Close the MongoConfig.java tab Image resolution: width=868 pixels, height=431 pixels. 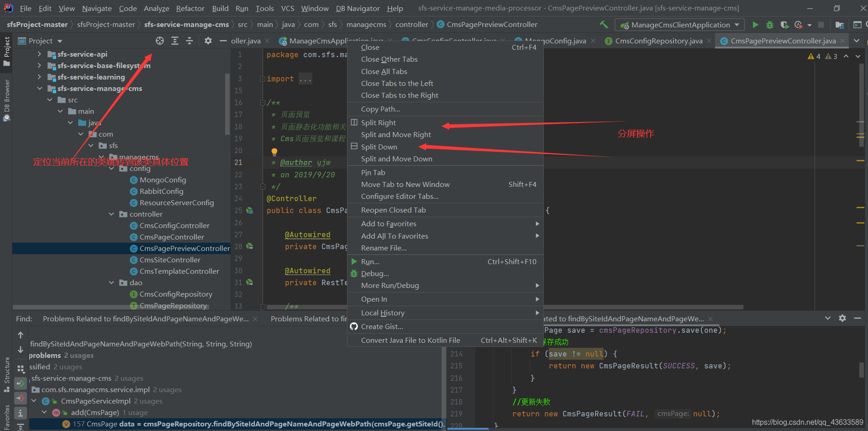tap(593, 41)
